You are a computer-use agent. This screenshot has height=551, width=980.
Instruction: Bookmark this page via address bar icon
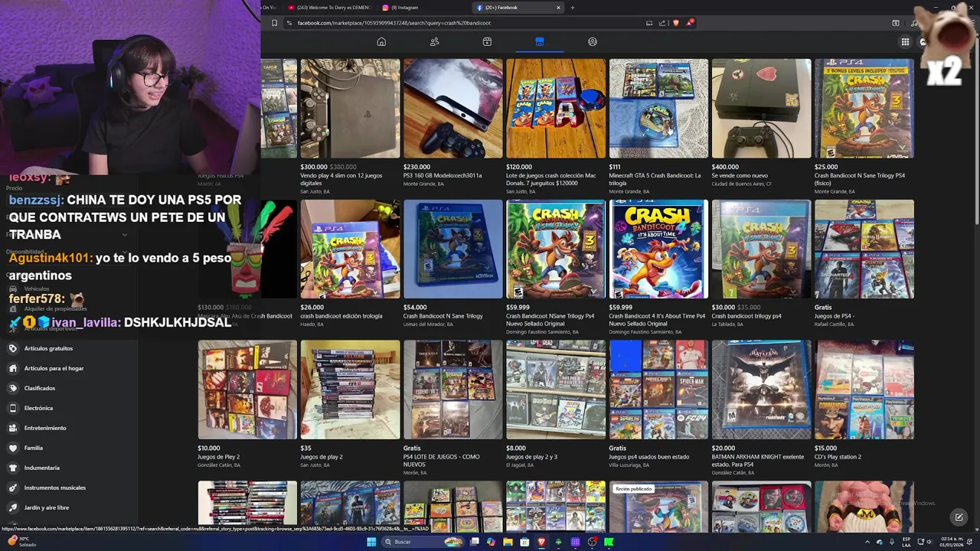point(274,23)
